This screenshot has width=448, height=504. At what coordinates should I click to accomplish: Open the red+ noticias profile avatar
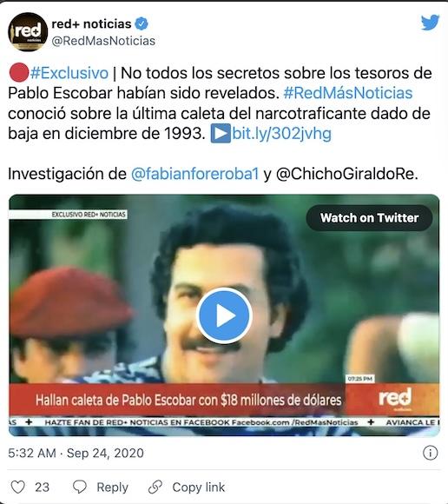(28, 32)
